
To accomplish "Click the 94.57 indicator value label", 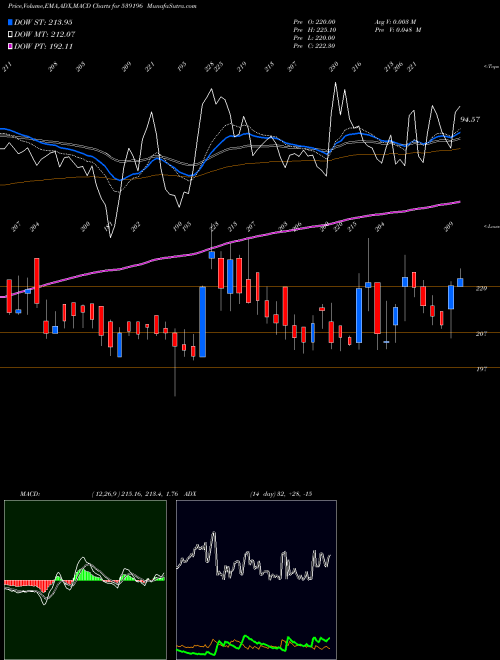I will coord(470,120).
